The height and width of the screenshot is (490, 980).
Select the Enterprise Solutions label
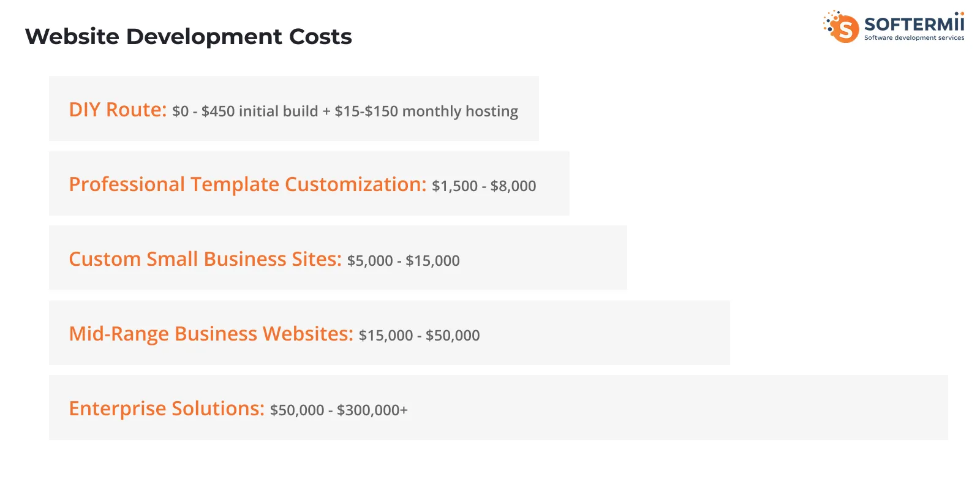[x=167, y=409]
